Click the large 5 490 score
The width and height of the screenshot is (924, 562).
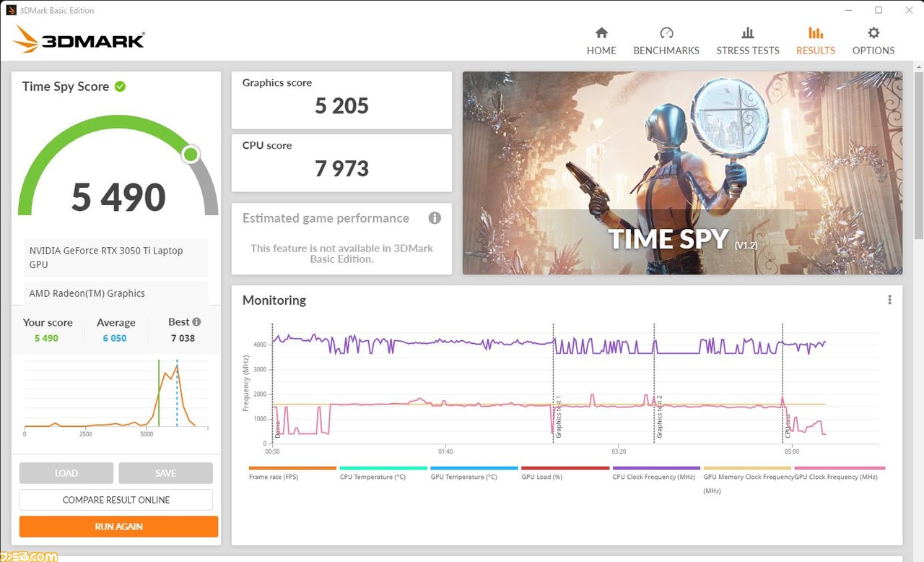coord(118,197)
